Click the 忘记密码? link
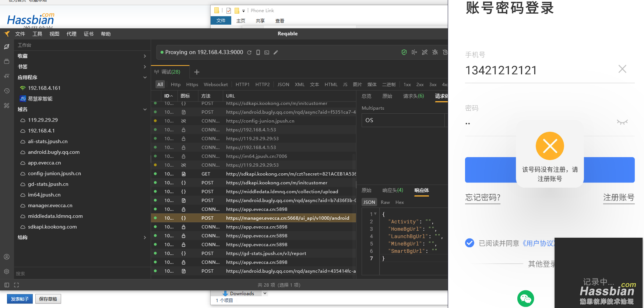 pyautogui.click(x=483, y=198)
